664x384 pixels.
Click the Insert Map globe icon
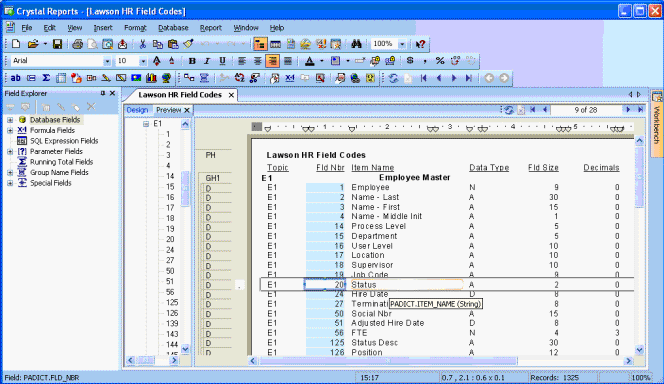[x=166, y=78]
